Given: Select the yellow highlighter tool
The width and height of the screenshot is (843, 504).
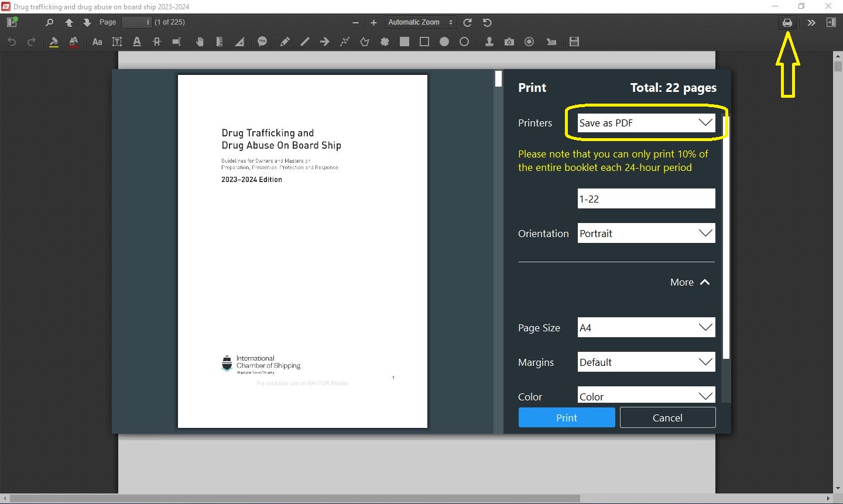Looking at the screenshot, I should [54, 42].
